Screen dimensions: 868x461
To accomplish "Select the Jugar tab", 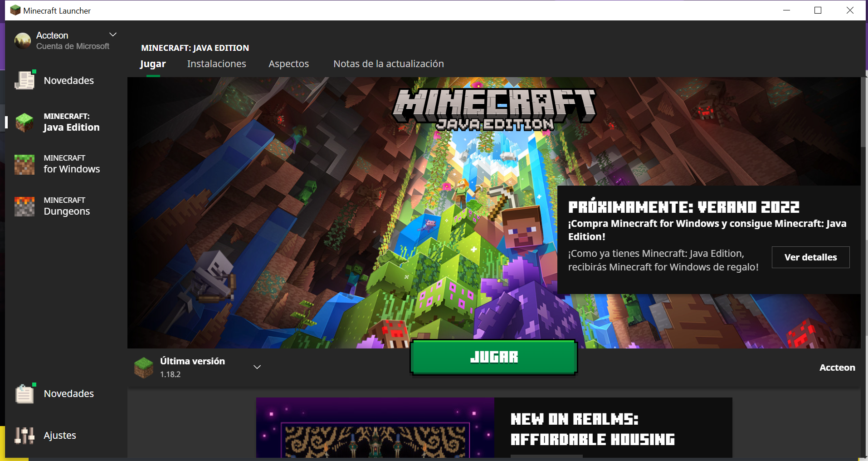I will [x=153, y=64].
